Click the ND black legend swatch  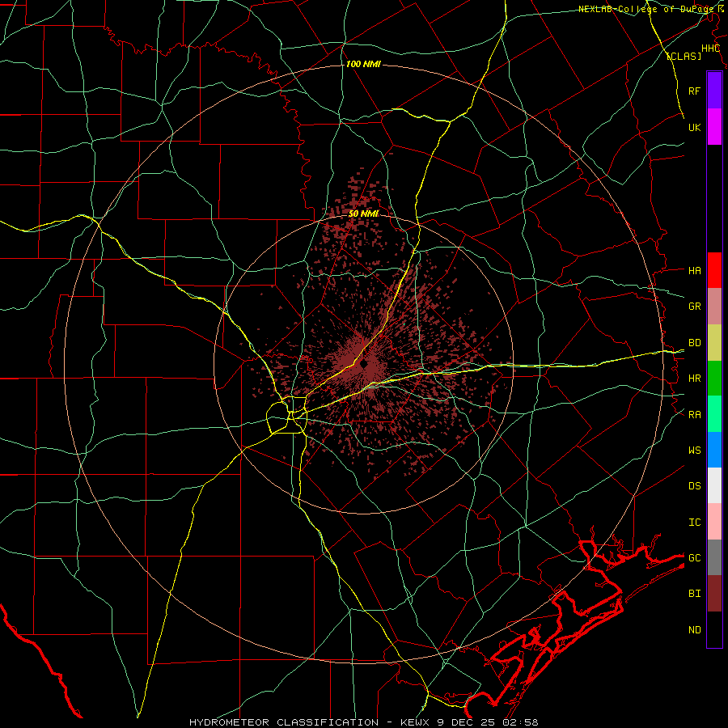(714, 629)
